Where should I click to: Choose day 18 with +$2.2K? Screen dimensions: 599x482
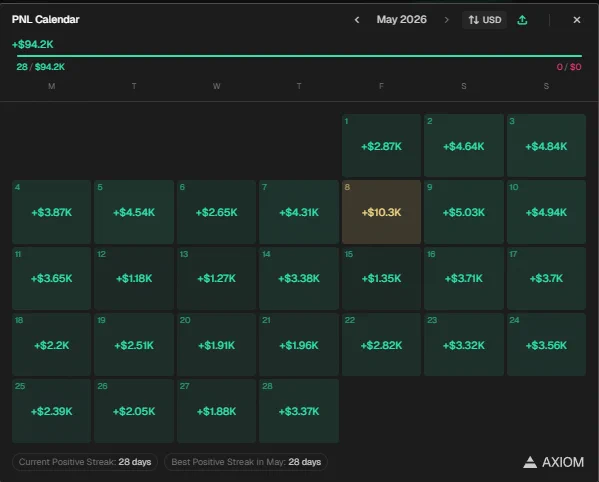coord(52,345)
